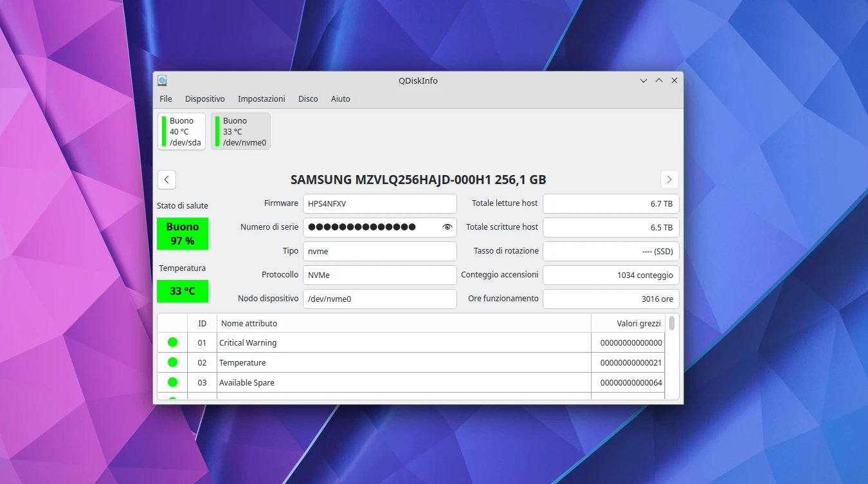The height and width of the screenshot is (484, 868).
Task: Expand the Disco menu
Action: (308, 99)
